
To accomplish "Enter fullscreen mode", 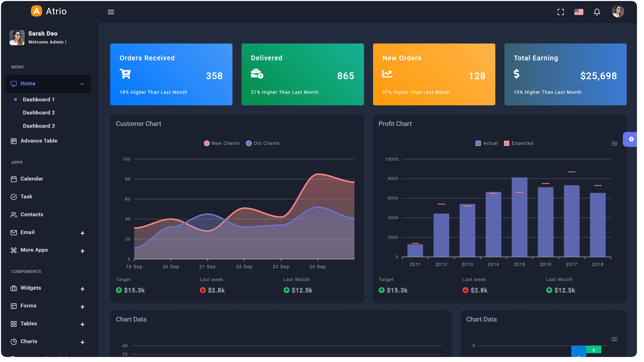I will [x=560, y=12].
